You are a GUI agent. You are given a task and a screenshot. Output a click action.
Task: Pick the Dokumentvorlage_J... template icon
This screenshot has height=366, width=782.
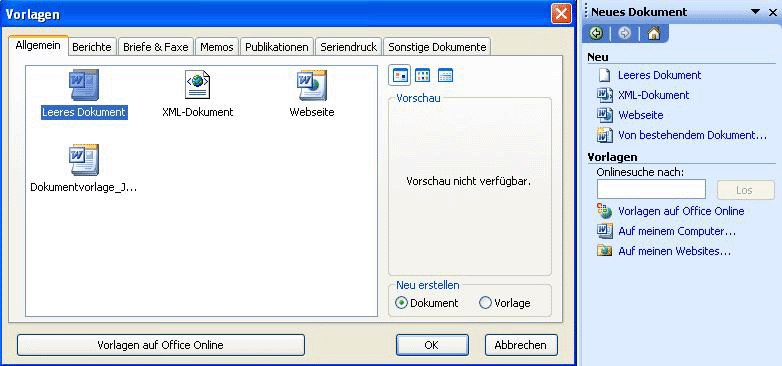click(84, 160)
